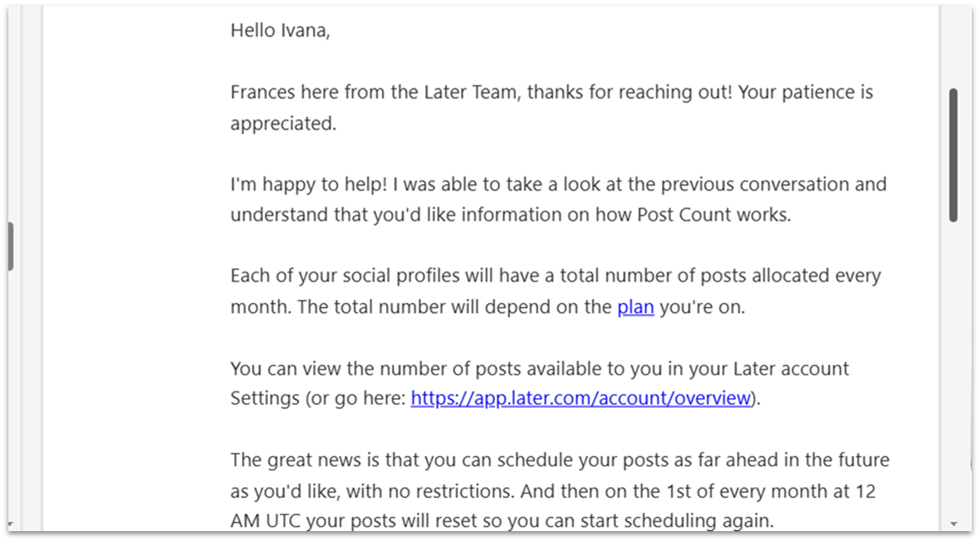Image resolution: width=980 pixels, height=542 pixels.
Task: Click the word "appreciated."
Action: pos(283,123)
